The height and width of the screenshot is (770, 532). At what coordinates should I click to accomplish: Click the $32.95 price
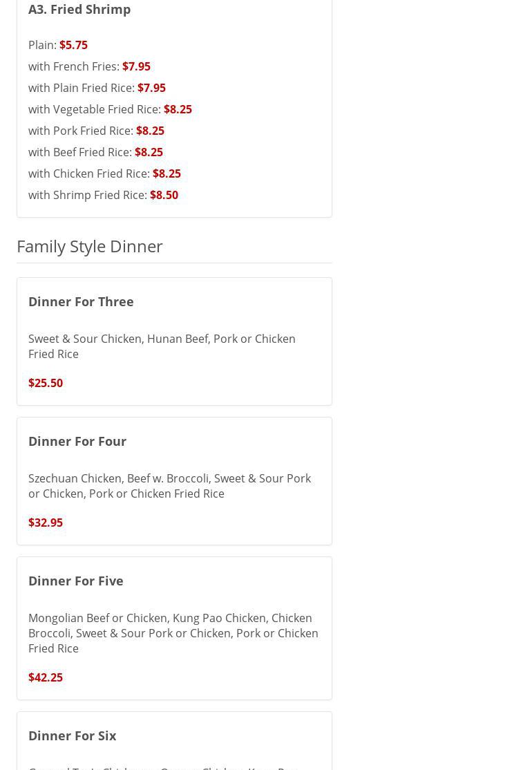(46, 523)
